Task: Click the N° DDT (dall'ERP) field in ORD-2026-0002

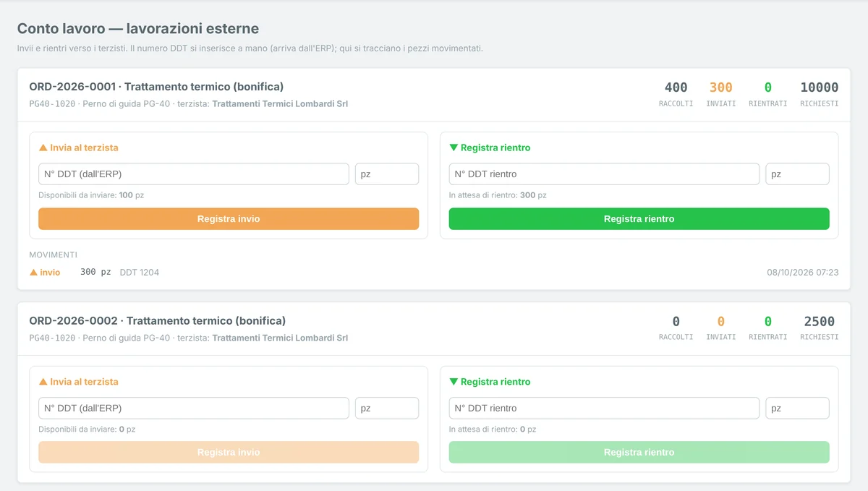Action: (x=194, y=408)
